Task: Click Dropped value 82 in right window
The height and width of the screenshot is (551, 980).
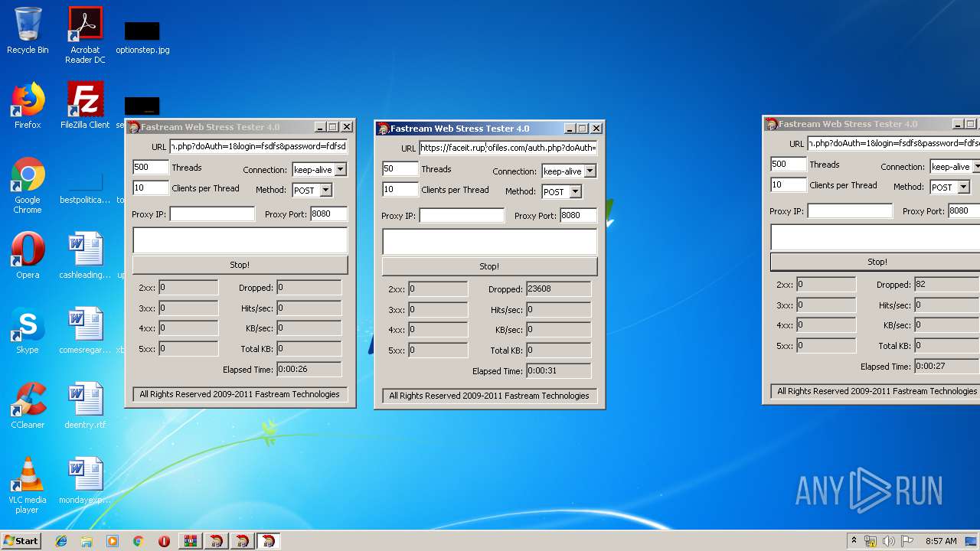Action: [x=946, y=285]
